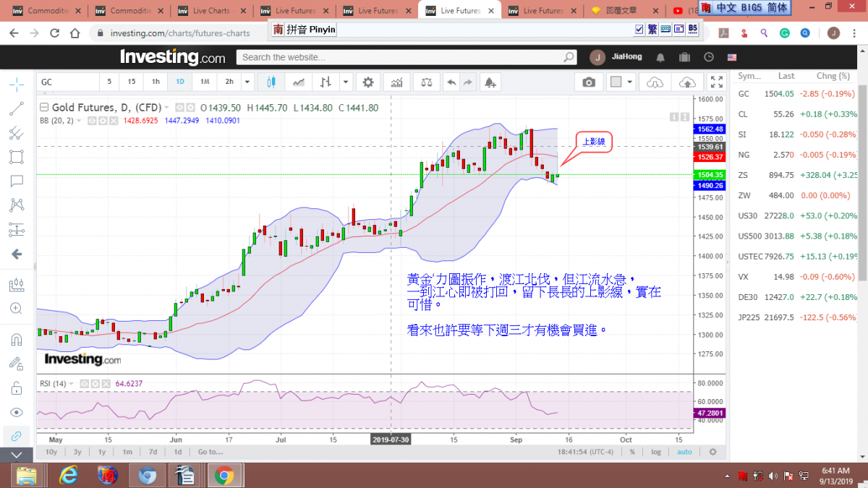Toggle the log scale option

[655, 452]
